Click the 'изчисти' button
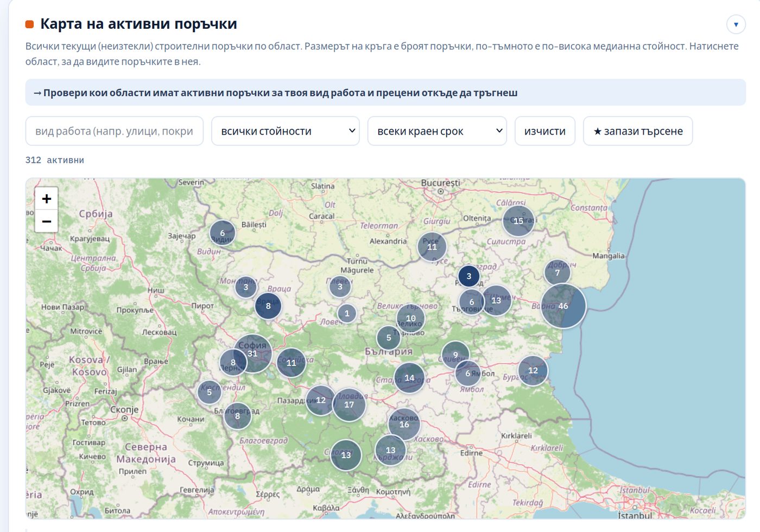This screenshot has height=532, width=760. point(545,131)
